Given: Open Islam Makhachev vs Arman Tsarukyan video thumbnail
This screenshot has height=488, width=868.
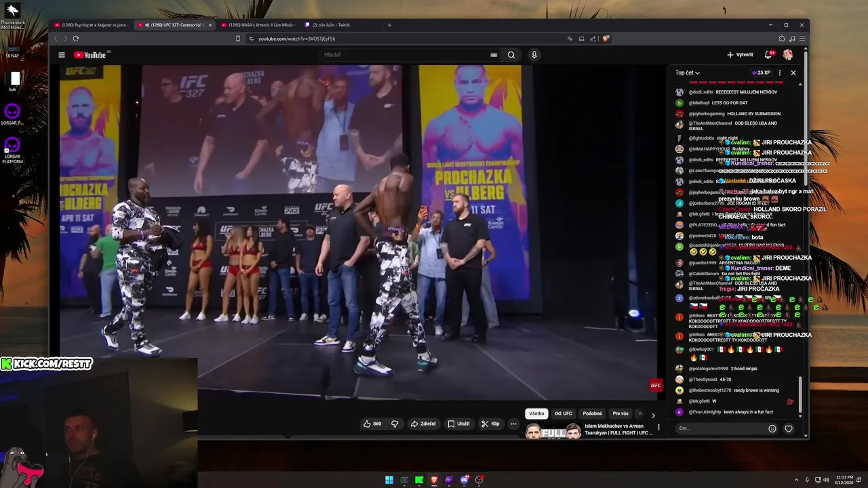Looking at the screenshot, I should [x=553, y=431].
